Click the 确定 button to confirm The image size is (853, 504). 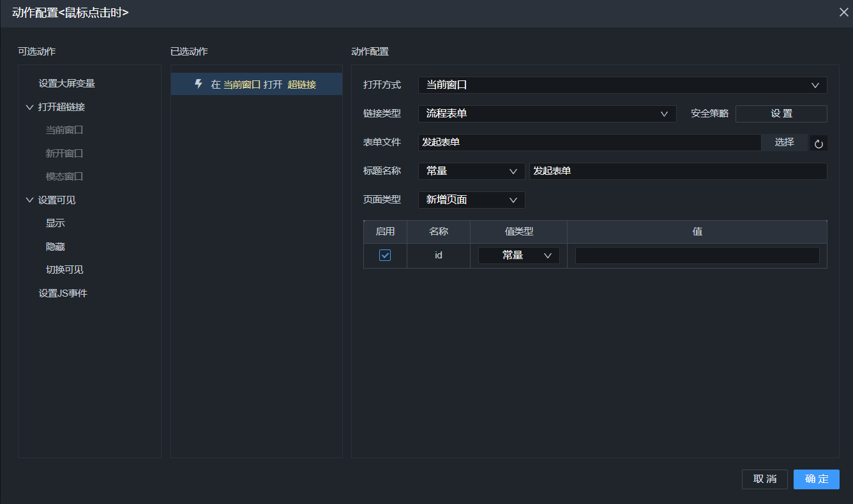click(x=816, y=479)
